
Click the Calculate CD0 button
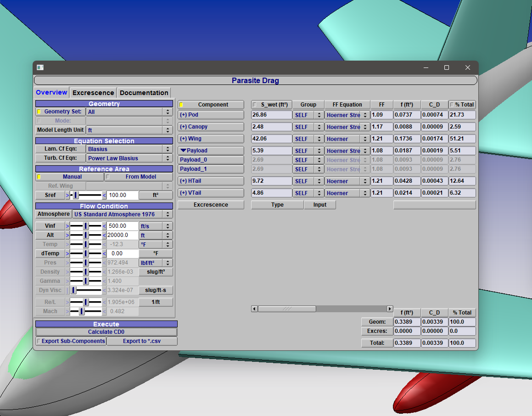[106, 332]
